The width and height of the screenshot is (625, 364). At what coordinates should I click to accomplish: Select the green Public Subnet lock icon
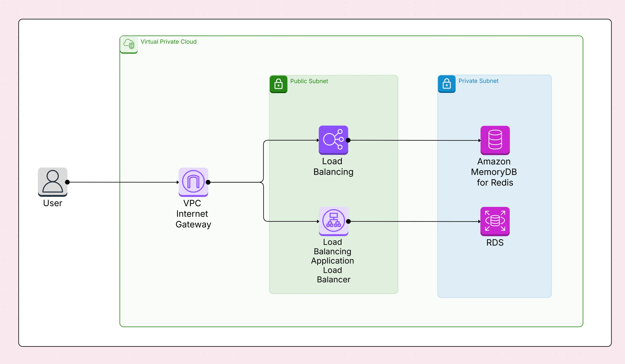click(278, 84)
